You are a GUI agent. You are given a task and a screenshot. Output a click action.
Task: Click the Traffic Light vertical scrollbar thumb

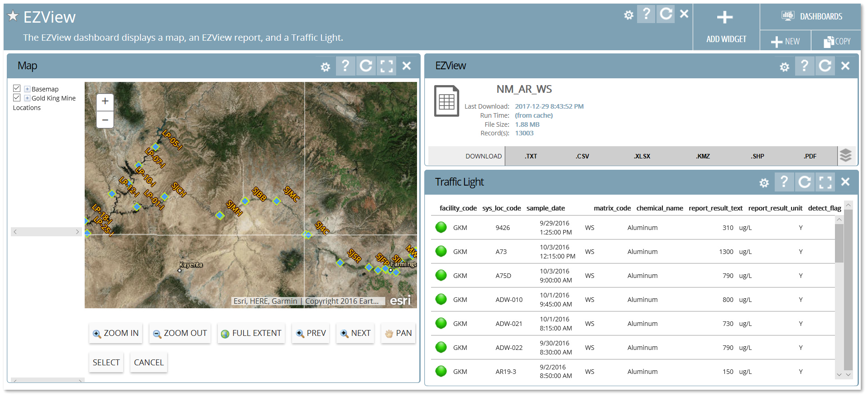839,243
